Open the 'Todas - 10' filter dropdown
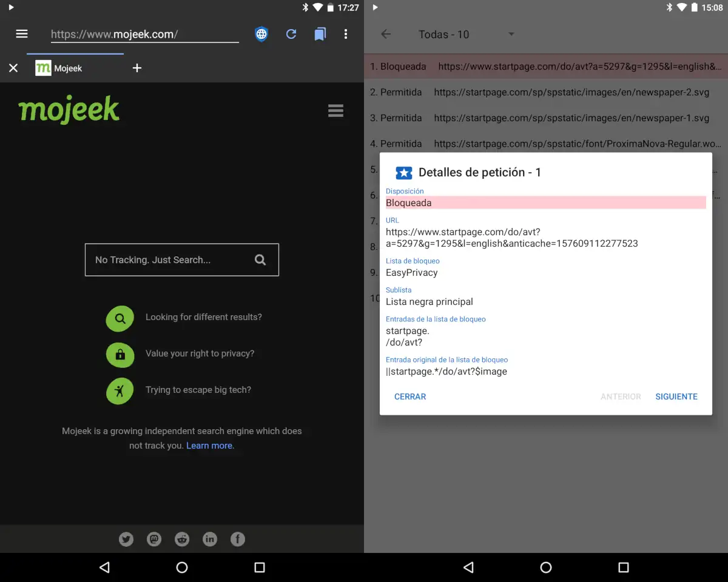Viewport: 728px width, 582px height. click(x=466, y=35)
